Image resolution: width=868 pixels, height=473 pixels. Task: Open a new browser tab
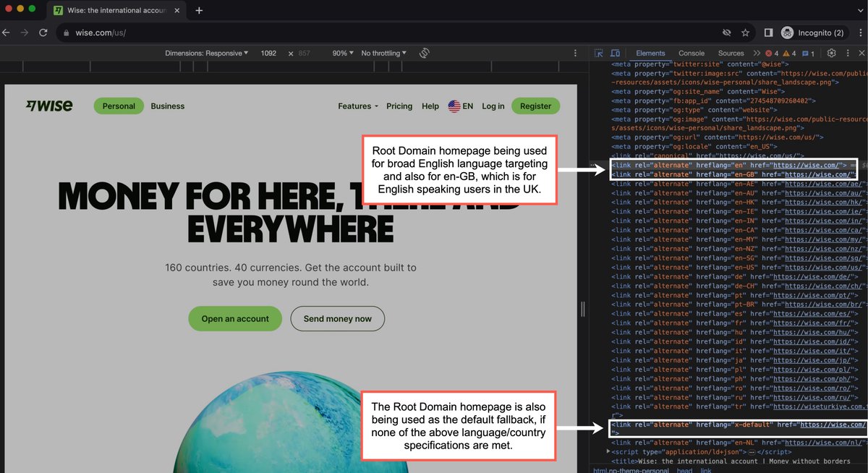point(199,10)
